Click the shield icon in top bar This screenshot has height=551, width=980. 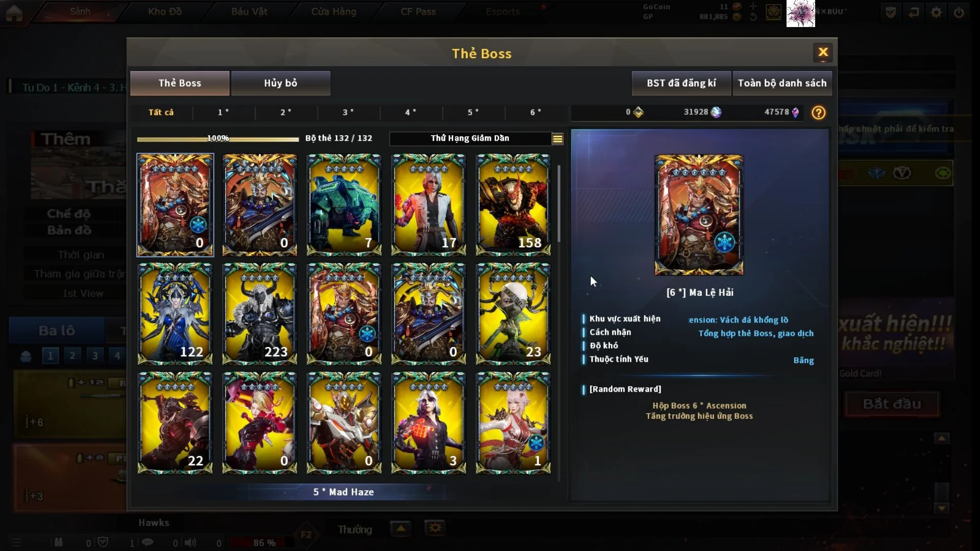point(891,12)
